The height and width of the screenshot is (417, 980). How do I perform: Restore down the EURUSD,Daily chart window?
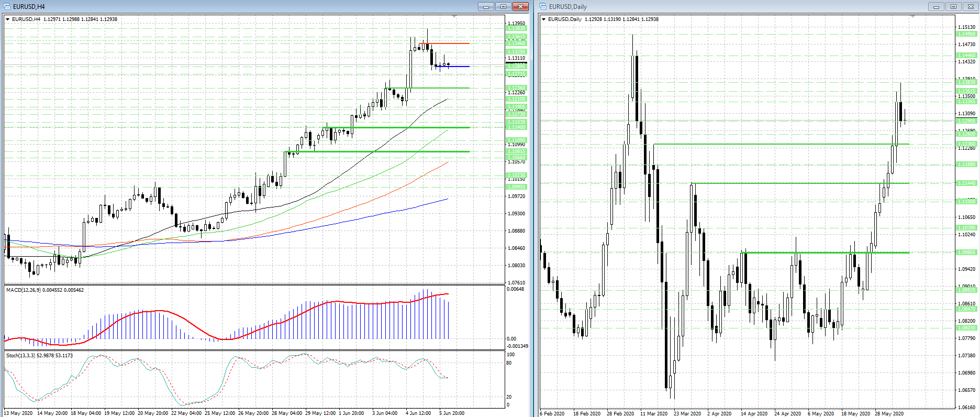[953, 7]
